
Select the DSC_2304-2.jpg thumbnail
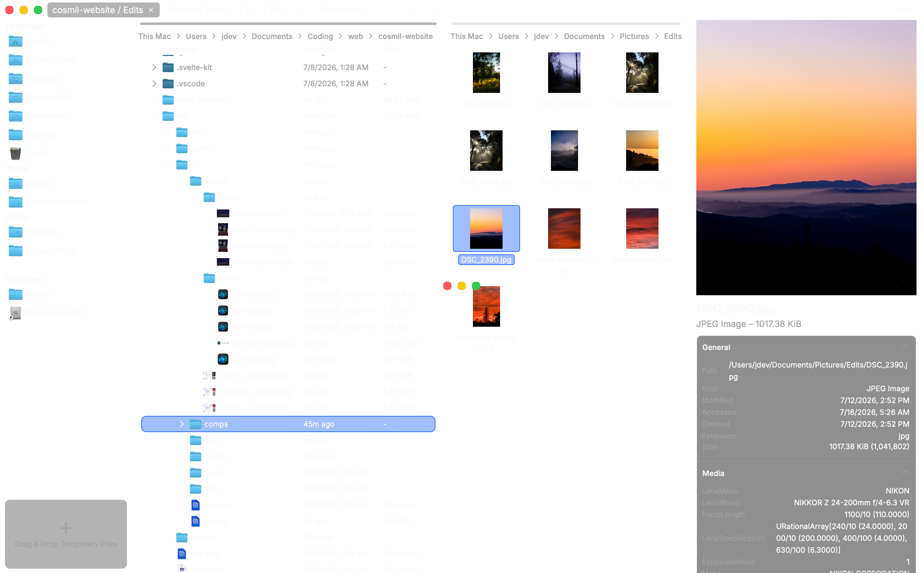[x=642, y=72]
